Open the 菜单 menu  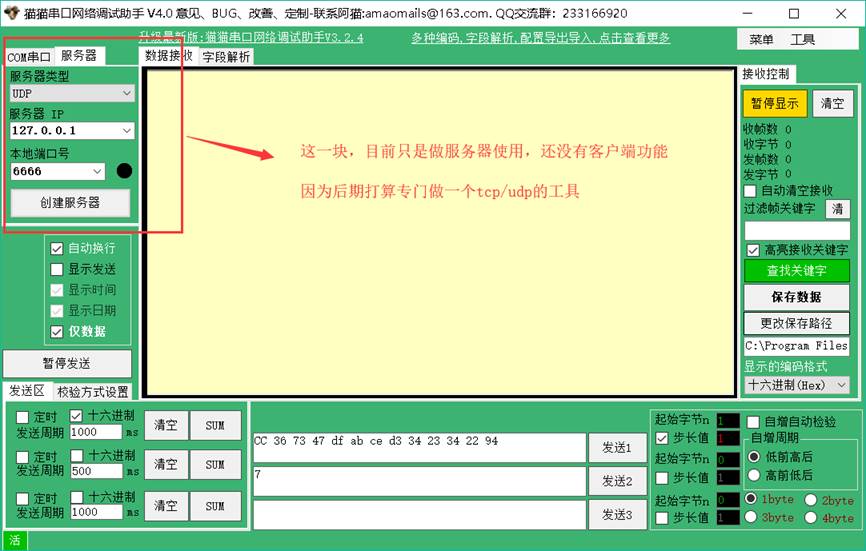[761, 39]
